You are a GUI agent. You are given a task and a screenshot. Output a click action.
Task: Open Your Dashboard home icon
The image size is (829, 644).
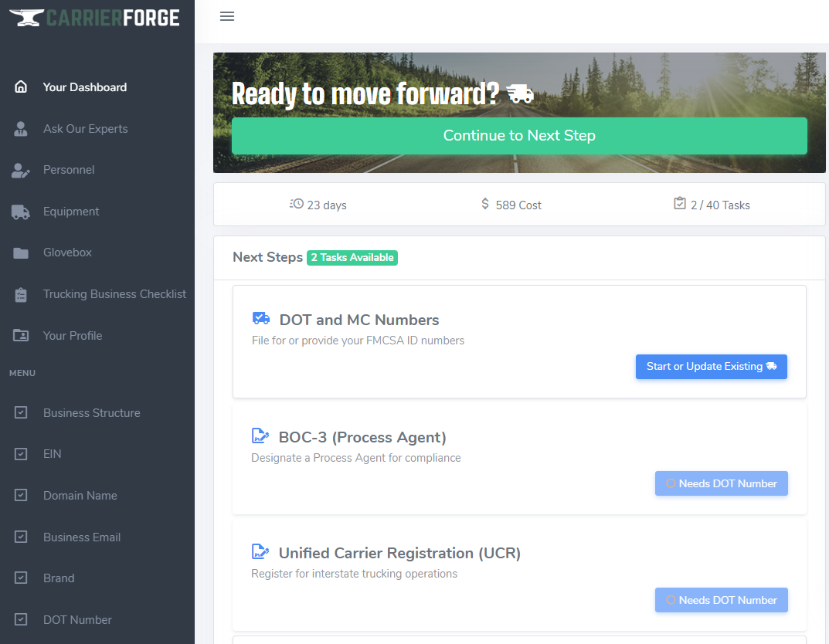tap(21, 87)
